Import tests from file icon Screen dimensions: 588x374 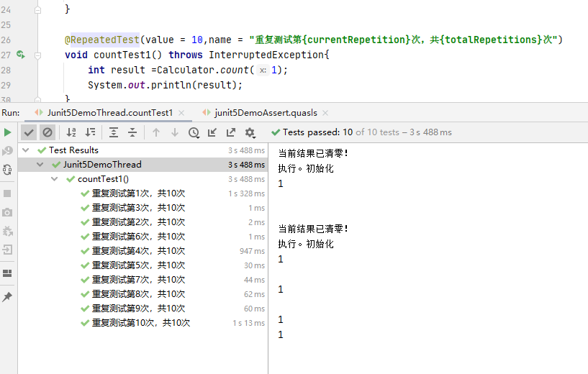click(212, 132)
